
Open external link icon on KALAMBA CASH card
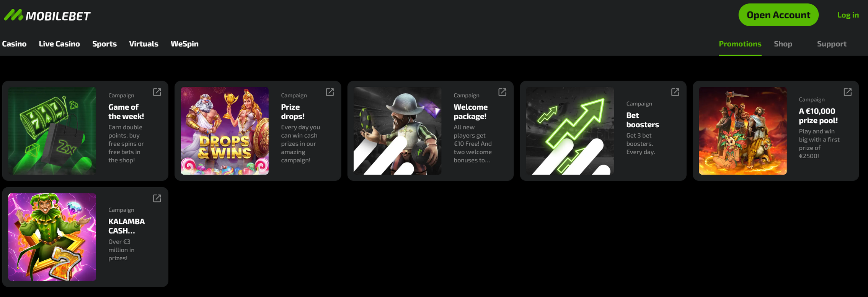pos(157,198)
